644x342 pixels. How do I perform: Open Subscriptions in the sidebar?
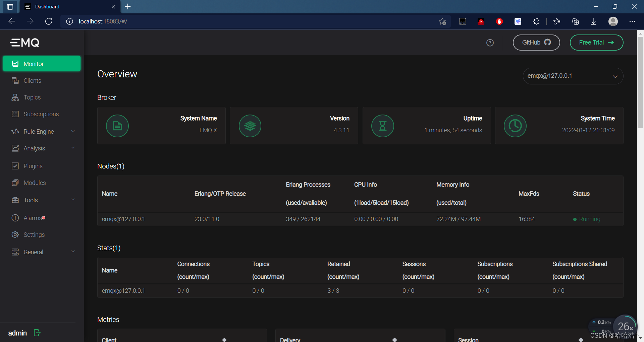42,114
